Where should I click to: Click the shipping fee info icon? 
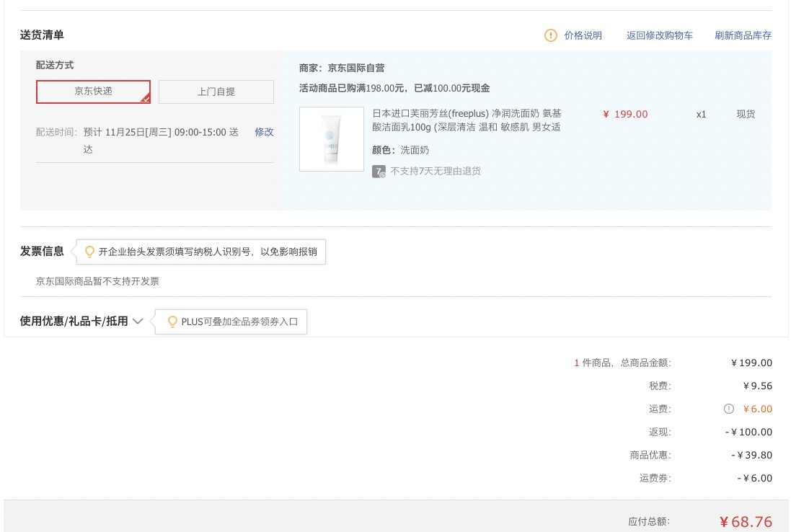(729, 409)
